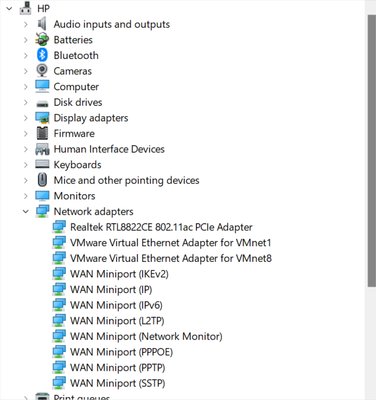
Task: Expand the Bluetooth category
Action: pos(26,55)
